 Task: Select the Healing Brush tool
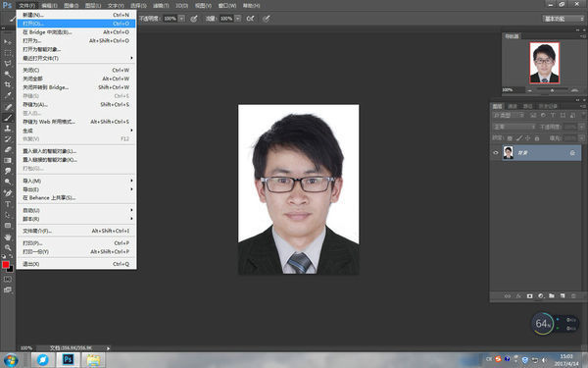8,107
